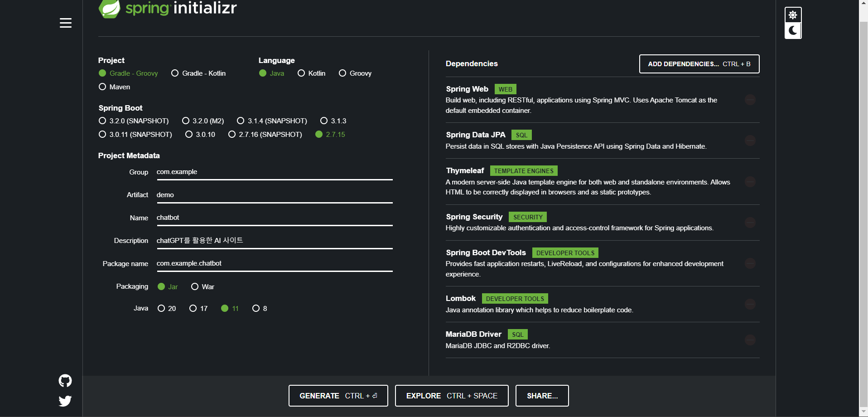The image size is (868, 417).
Task: Choose Kotlin language
Action: pos(312,73)
